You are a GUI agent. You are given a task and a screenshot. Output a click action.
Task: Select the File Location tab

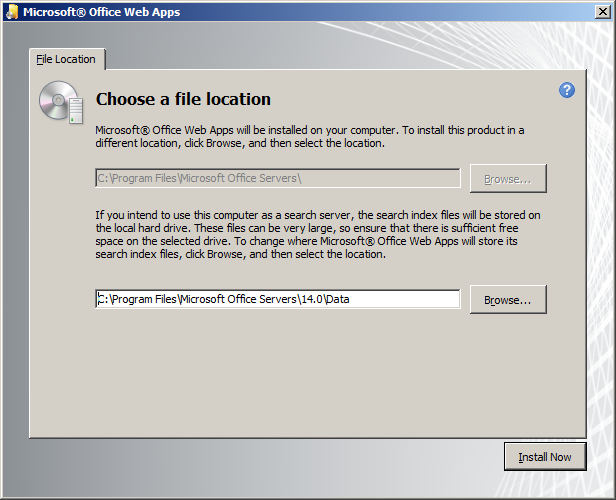pos(66,59)
